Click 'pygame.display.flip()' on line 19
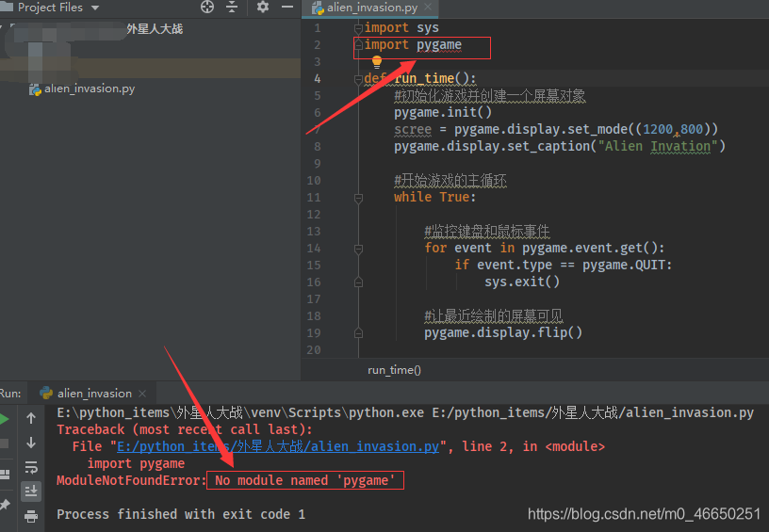The width and height of the screenshot is (769, 532). coord(503,332)
